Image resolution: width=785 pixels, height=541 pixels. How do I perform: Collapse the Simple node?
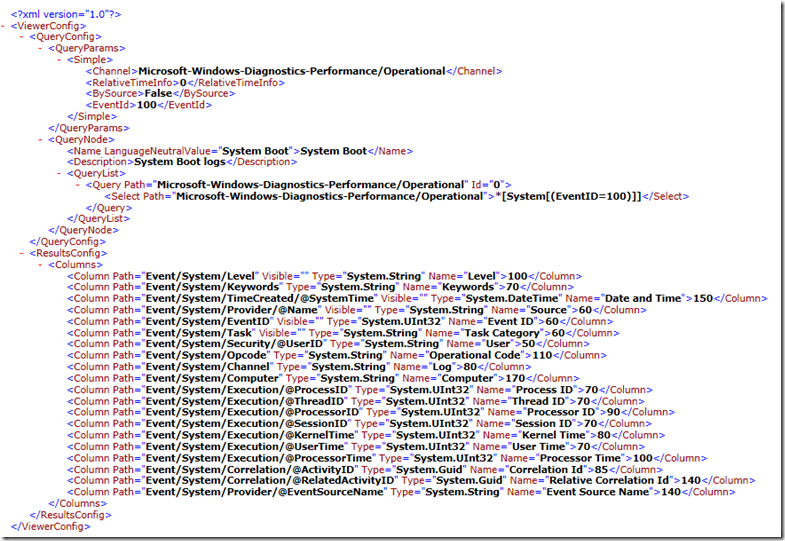coord(59,60)
